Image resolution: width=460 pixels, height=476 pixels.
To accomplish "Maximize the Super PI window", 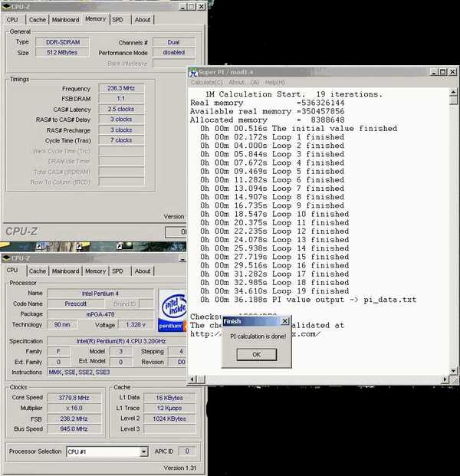I will [442, 72].
